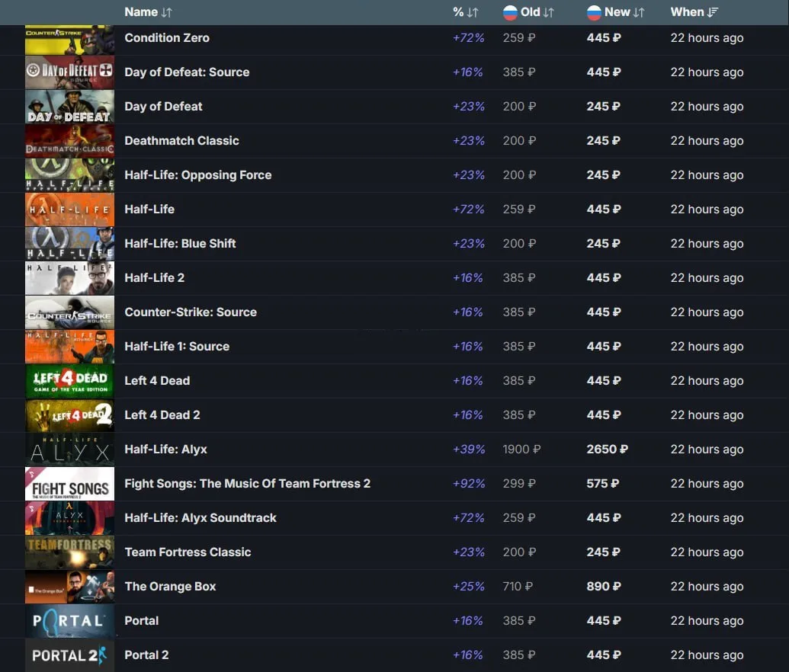
Task: Open the Deathmatch Classic thumbnail
Action: (x=70, y=141)
